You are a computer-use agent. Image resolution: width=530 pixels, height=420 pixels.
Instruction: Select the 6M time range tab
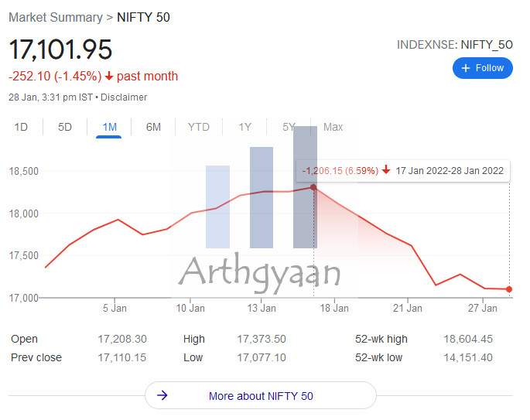pyautogui.click(x=153, y=127)
